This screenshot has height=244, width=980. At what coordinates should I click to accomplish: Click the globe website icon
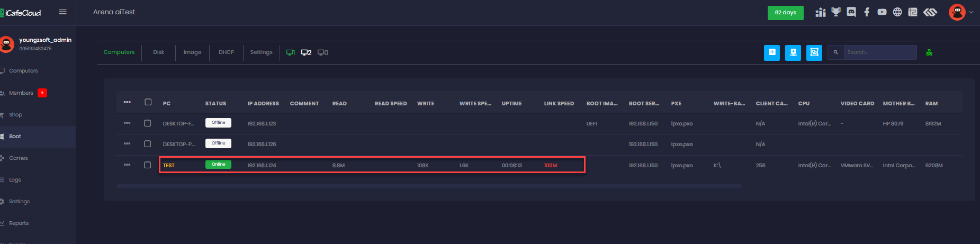[x=897, y=12]
